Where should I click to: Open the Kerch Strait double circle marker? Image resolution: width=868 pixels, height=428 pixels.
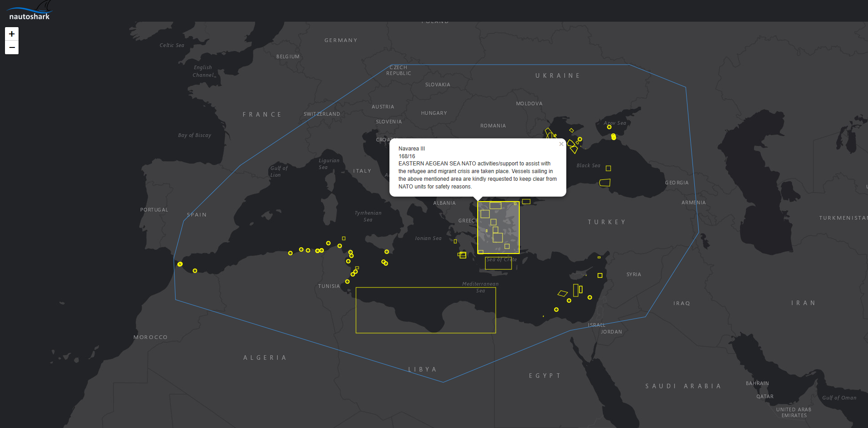click(x=613, y=136)
